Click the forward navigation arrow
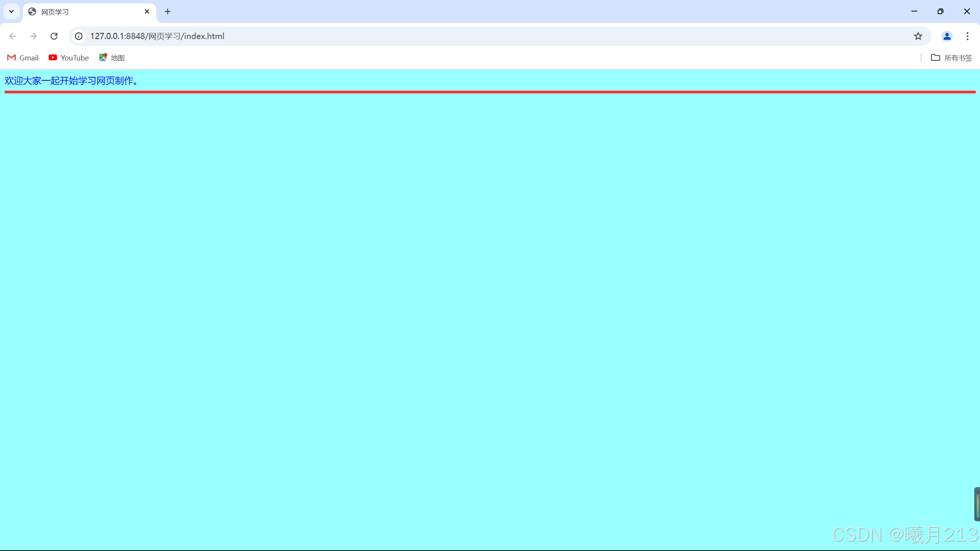The height and width of the screenshot is (551, 980). coord(33,36)
